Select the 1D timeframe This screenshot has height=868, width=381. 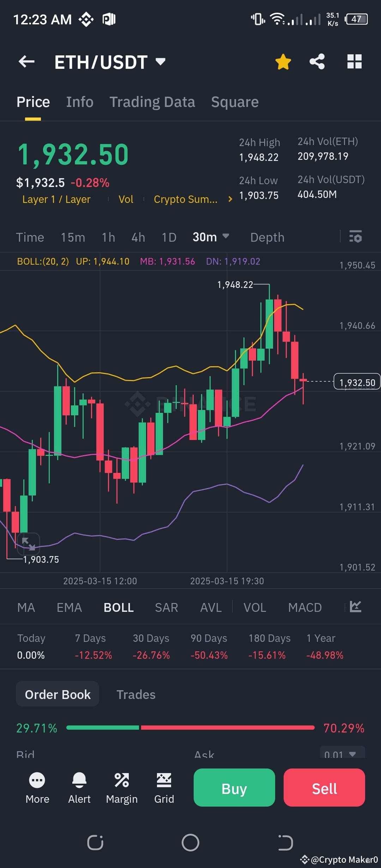(x=169, y=237)
